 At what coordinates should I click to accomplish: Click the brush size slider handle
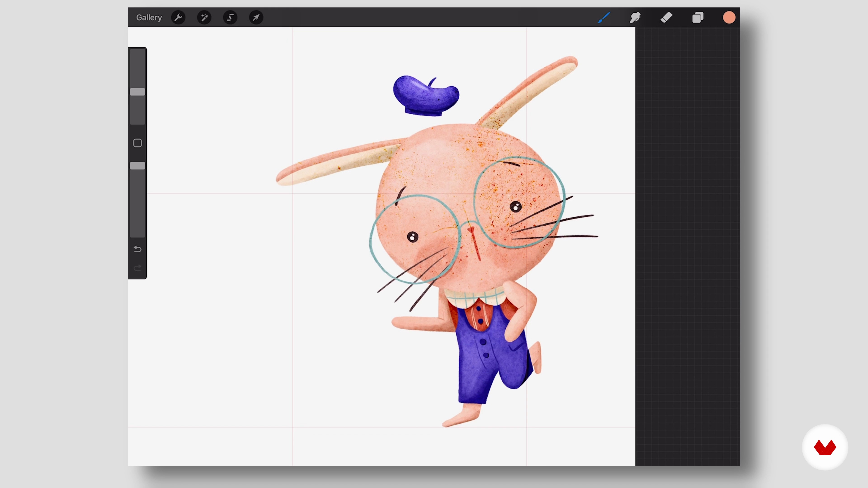click(137, 92)
